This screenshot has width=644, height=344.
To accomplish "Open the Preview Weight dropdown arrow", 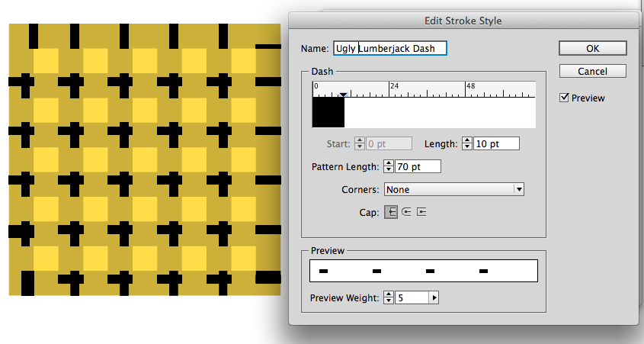I will 434,297.
